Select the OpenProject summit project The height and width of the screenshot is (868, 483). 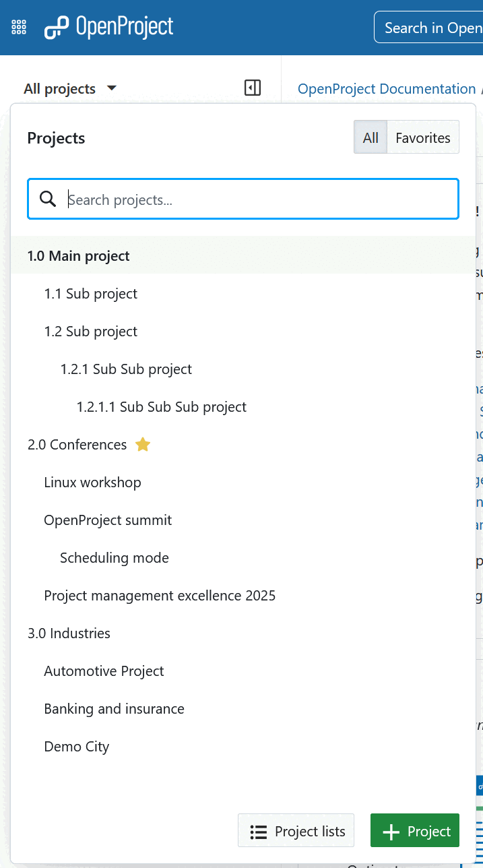(108, 520)
